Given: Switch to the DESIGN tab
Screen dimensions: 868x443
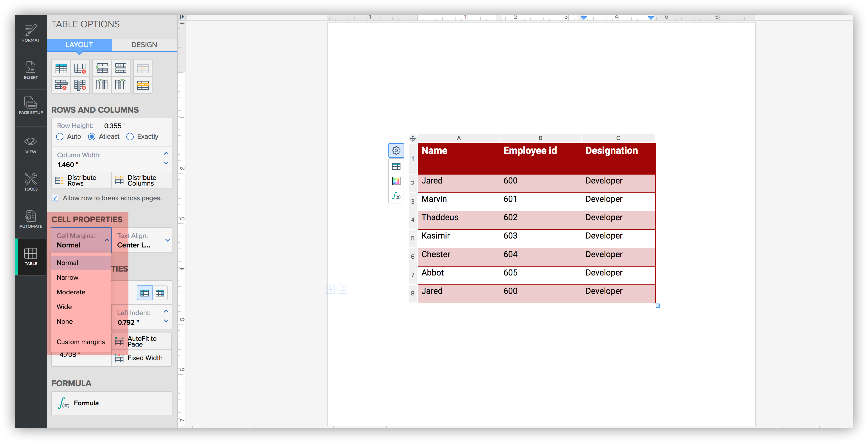Looking at the screenshot, I should (x=144, y=45).
